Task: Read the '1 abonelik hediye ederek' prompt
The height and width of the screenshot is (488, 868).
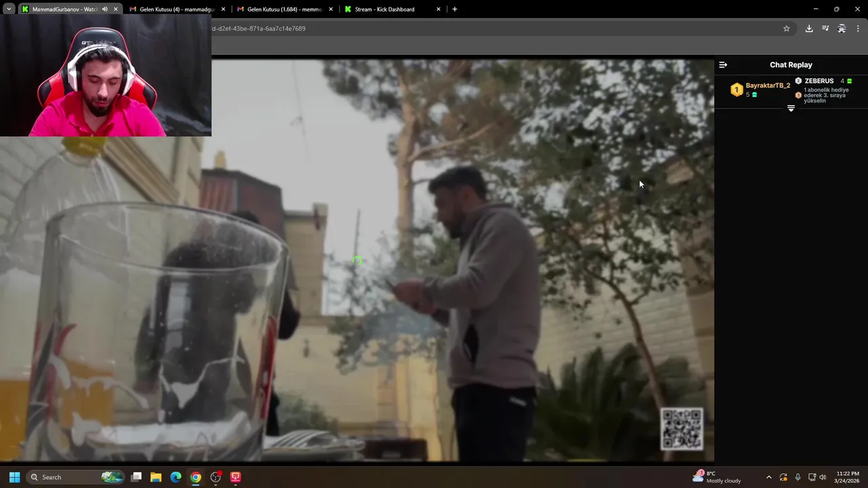Action: point(826,95)
